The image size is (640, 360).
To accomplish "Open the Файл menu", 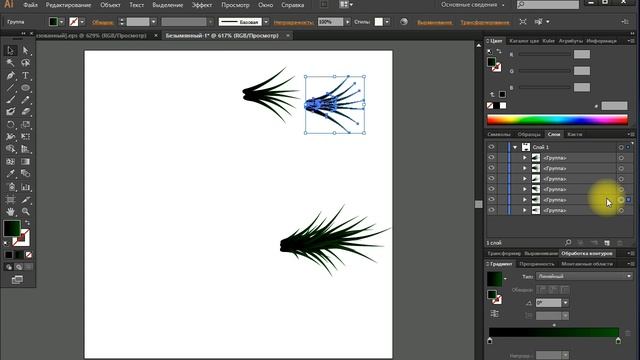I will pyautogui.click(x=30, y=5).
